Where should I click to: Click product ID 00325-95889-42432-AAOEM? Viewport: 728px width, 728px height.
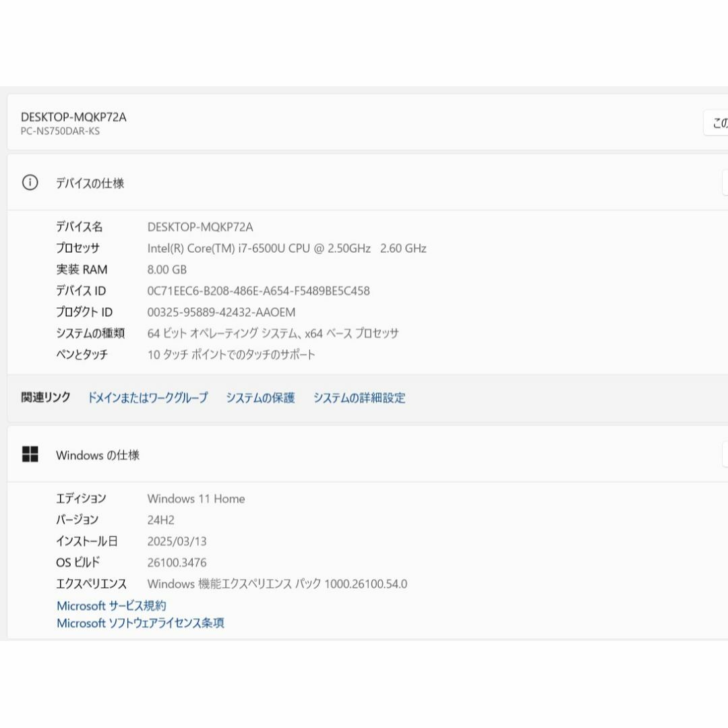click(x=221, y=313)
